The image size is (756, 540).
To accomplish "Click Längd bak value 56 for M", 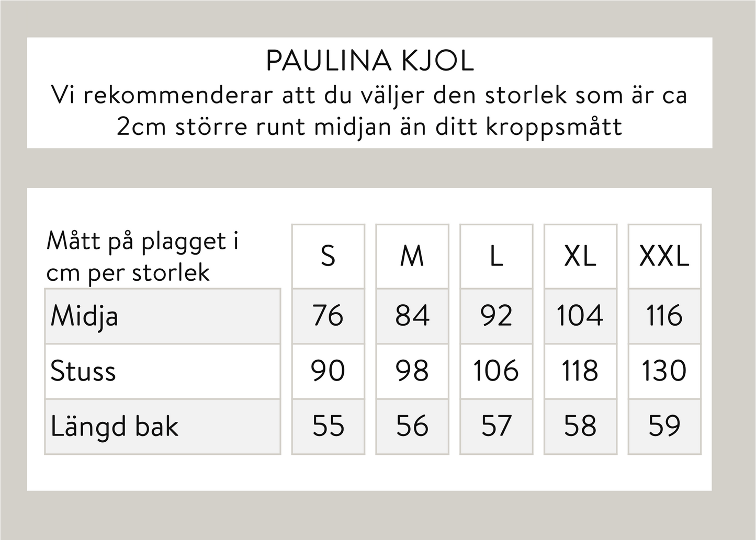I will click(412, 426).
